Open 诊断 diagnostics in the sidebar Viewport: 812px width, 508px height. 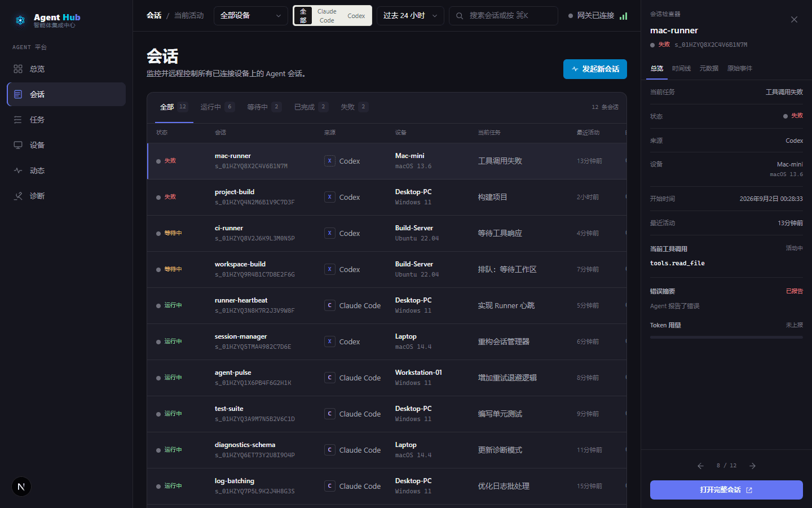point(66,196)
